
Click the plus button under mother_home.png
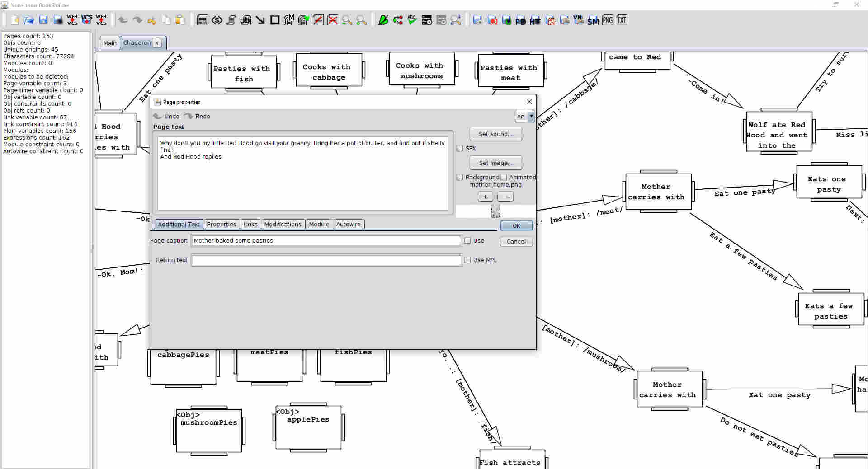[x=485, y=197]
